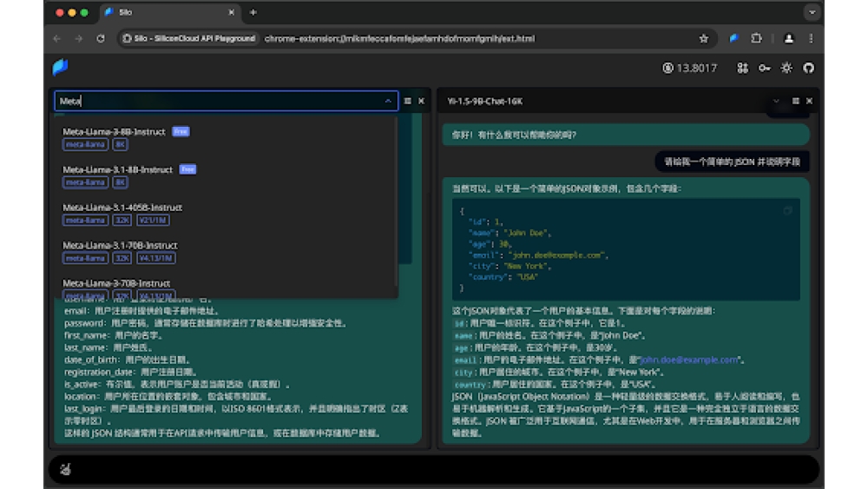Screen dimensions: 868x489
Task: Close the left chat panel with its X
Action: coord(421,101)
